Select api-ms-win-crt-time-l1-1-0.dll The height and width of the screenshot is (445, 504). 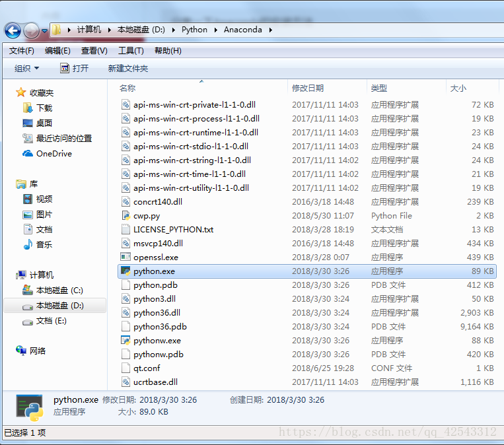pyautogui.click(x=190, y=174)
